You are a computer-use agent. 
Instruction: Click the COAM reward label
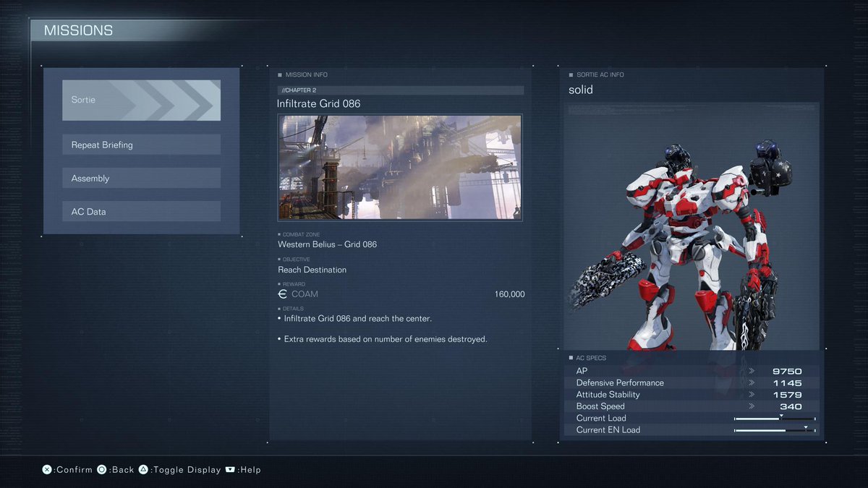click(x=305, y=294)
